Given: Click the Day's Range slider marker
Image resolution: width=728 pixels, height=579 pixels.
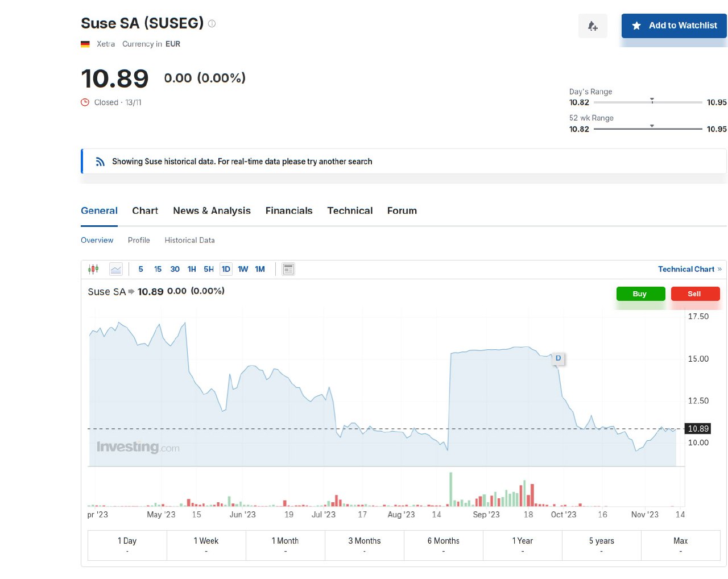Looking at the screenshot, I should [x=652, y=101].
